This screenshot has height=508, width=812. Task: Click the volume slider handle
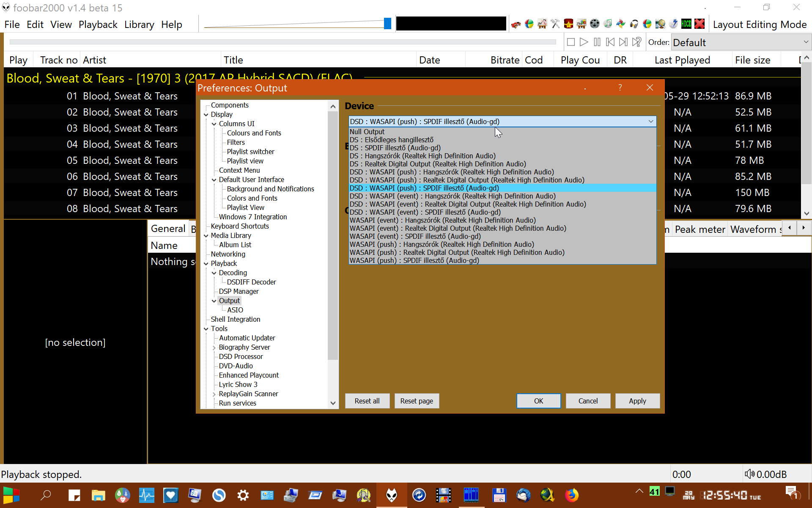[x=387, y=24]
